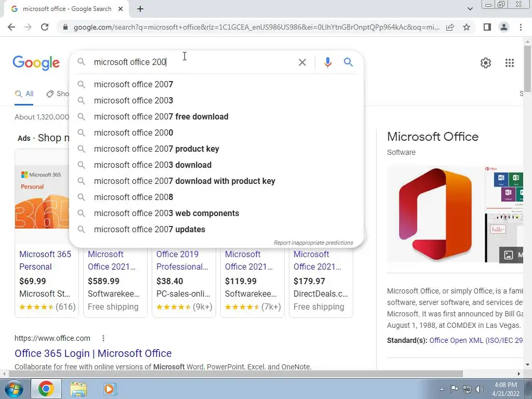Image resolution: width=532 pixels, height=399 pixels.
Task: Pick suggestion microsoft office 2003 web components
Action: tap(217, 213)
